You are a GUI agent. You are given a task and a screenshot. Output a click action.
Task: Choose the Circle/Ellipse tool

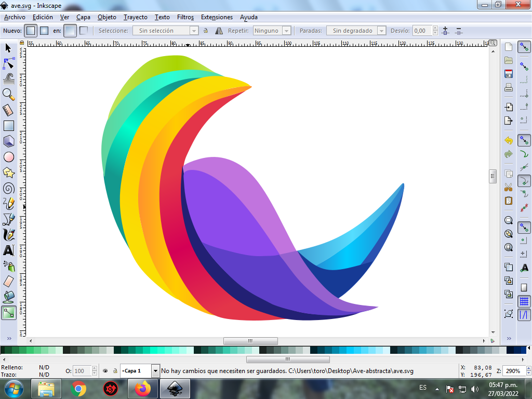[9, 157]
